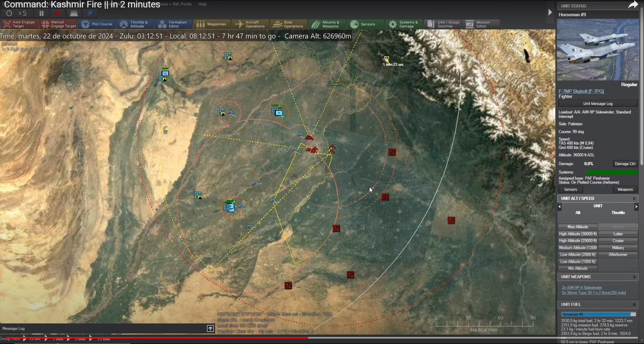Select the airbase group inside the orange circle

(277, 111)
